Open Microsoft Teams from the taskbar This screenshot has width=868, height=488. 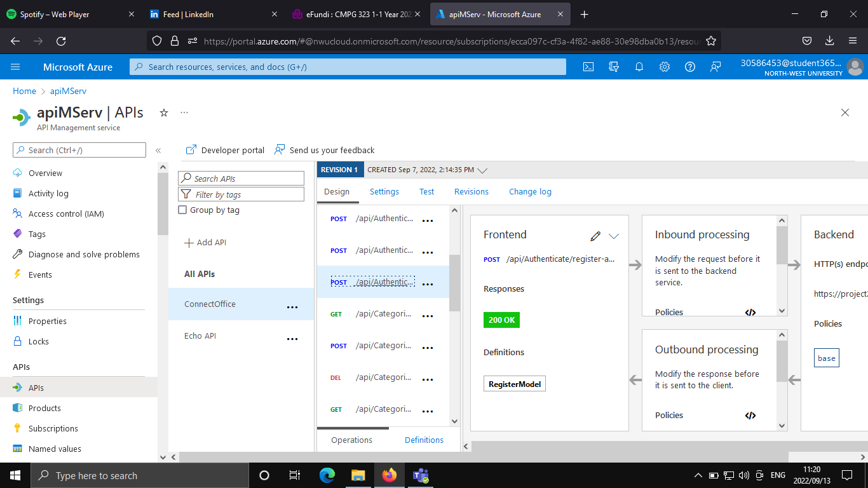coord(421,475)
